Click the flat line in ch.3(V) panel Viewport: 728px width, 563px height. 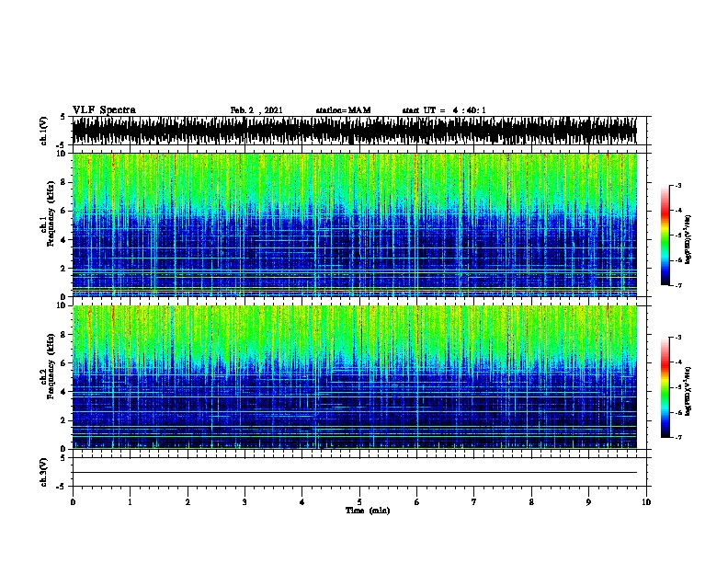(355, 473)
